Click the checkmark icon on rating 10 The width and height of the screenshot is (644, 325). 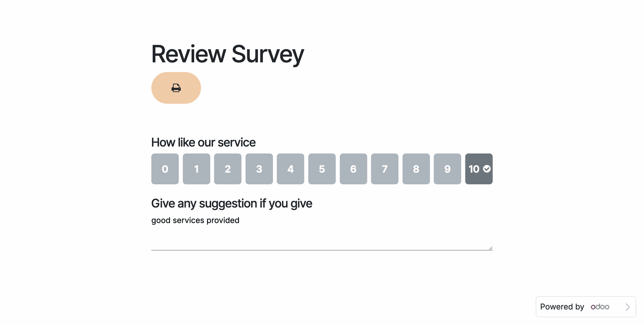pyautogui.click(x=487, y=169)
